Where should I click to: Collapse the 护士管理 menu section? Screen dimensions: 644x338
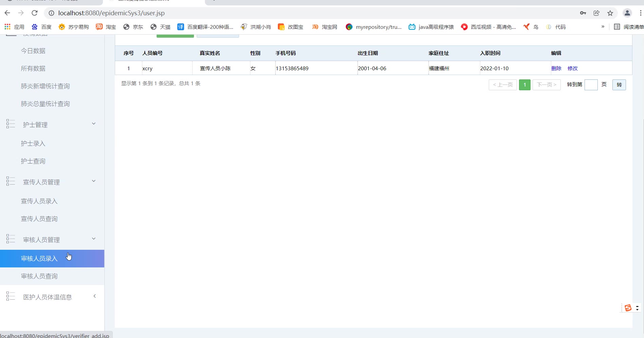coord(52,125)
